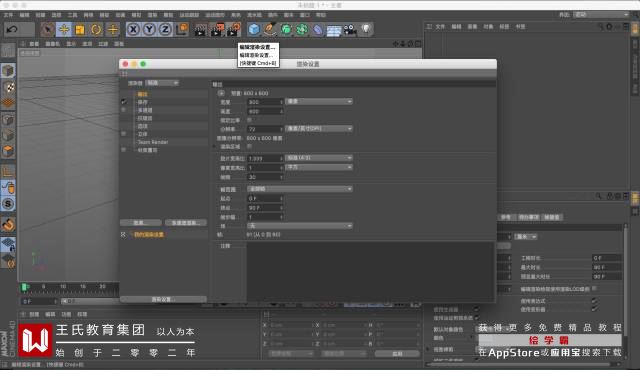Toggle the Y axis lock

[149, 29]
